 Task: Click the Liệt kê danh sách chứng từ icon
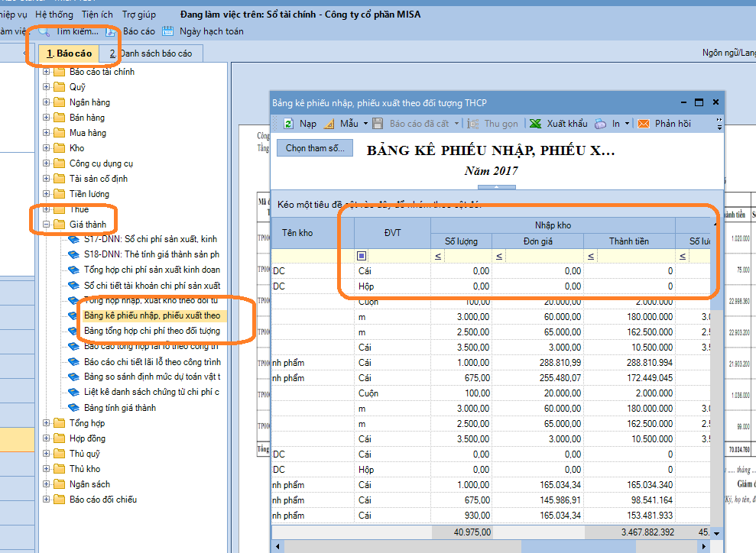click(x=73, y=392)
